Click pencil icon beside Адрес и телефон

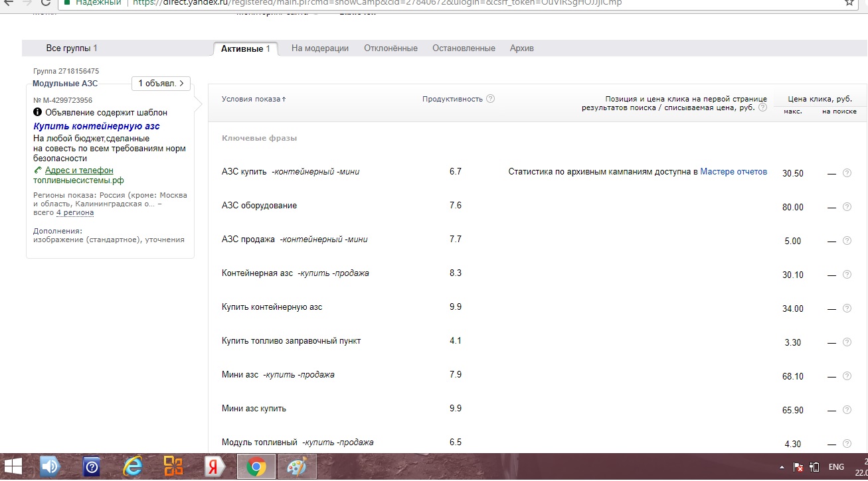pos(37,171)
